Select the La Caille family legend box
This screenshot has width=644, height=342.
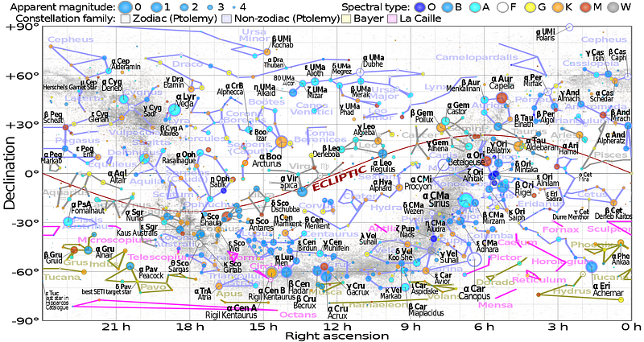[x=392, y=19]
